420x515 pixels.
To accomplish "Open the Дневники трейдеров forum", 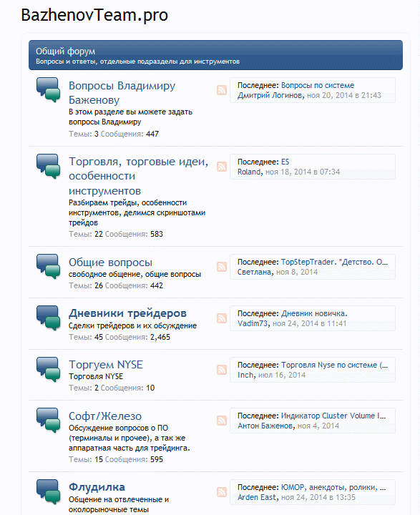I will point(127,314).
